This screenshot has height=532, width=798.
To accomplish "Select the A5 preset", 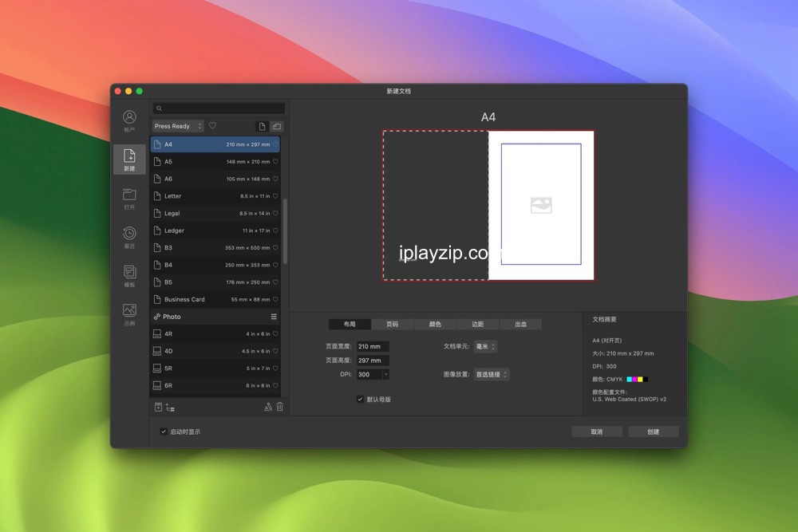I will point(215,162).
